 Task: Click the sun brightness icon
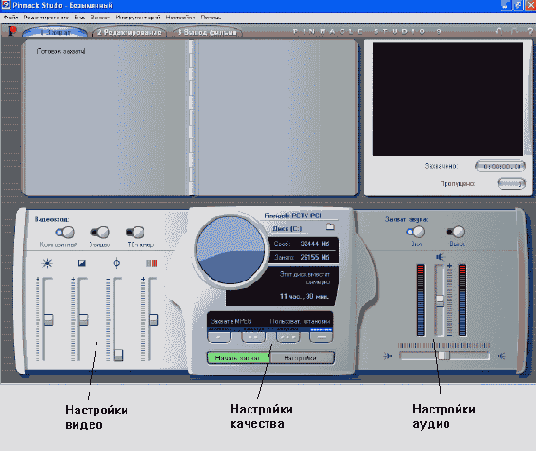[47, 263]
